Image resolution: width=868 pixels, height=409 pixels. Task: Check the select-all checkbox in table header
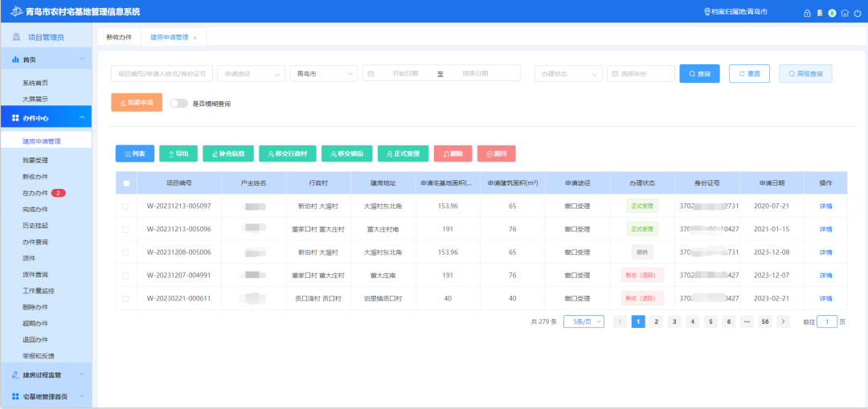pos(125,183)
